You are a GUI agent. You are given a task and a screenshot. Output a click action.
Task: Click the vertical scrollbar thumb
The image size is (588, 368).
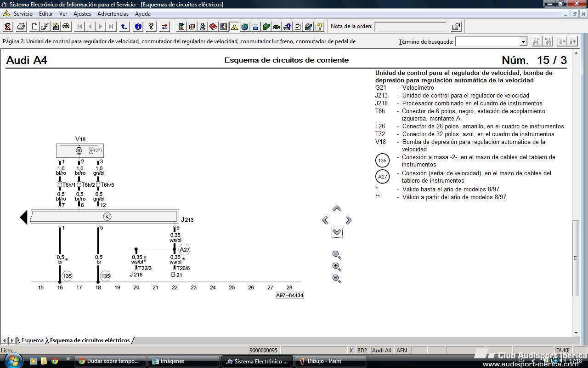point(576,258)
